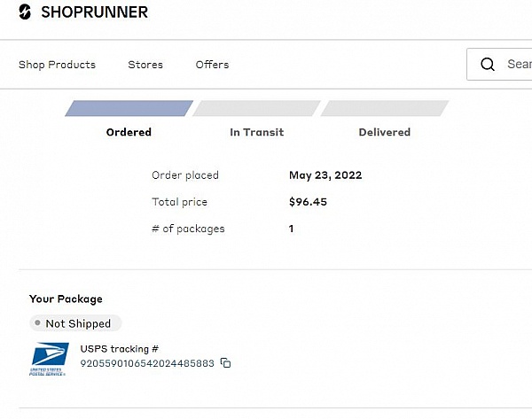Go to the Offers page
This screenshot has height=419, width=532.
pyautogui.click(x=212, y=65)
